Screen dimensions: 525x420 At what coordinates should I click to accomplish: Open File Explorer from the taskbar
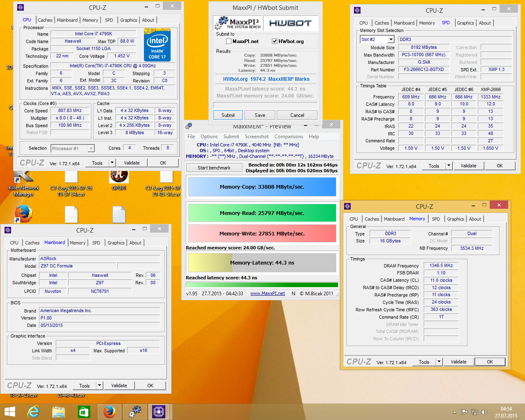pos(59,412)
